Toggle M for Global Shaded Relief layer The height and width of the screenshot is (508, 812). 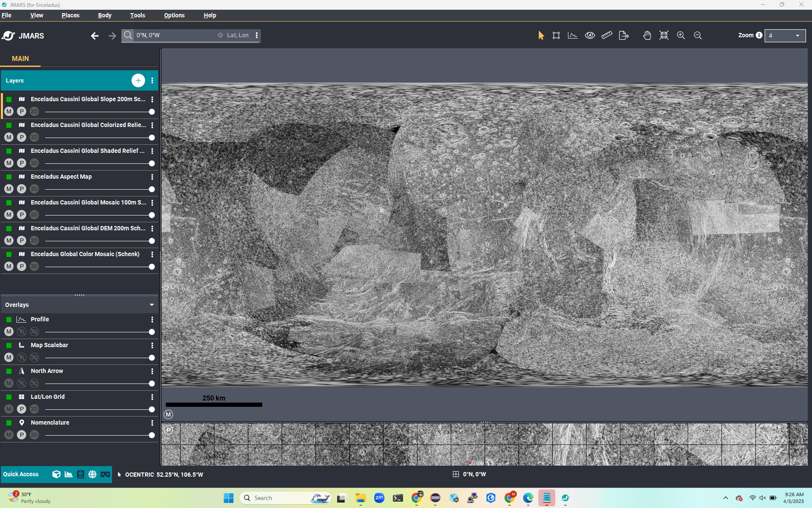point(9,163)
